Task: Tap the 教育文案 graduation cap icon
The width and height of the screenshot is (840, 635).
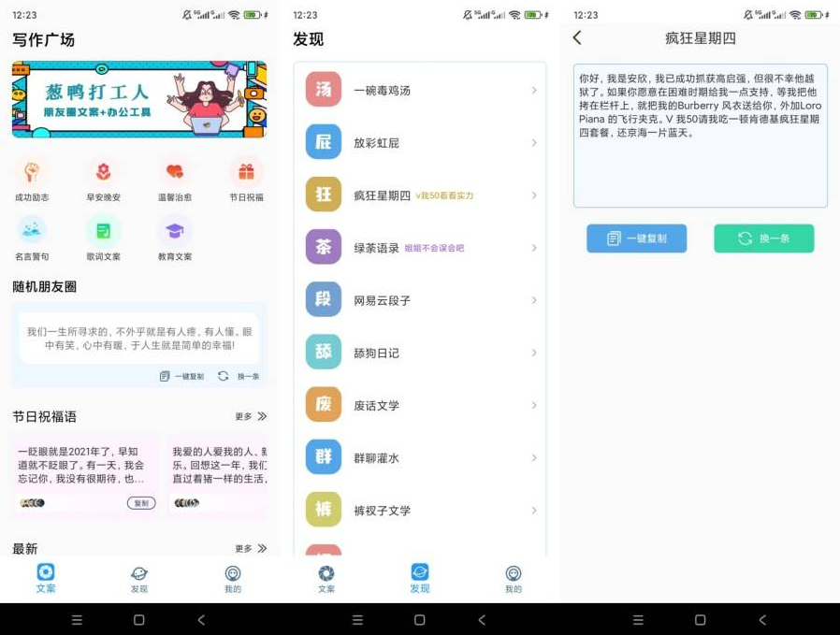Action: pos(175,230)
